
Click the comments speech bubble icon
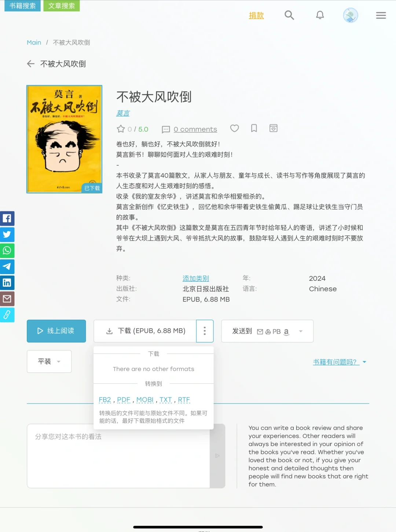click(x=166, y=129)
